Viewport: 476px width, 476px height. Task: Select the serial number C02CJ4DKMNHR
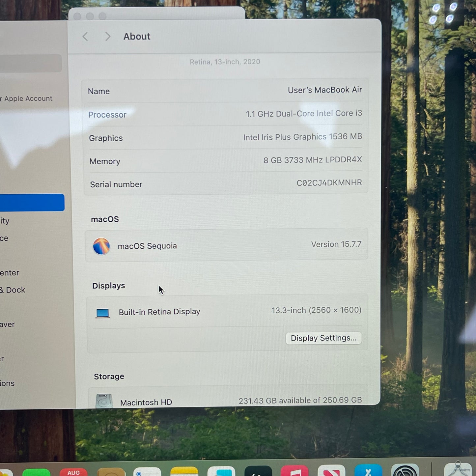[x=329, y=183]
